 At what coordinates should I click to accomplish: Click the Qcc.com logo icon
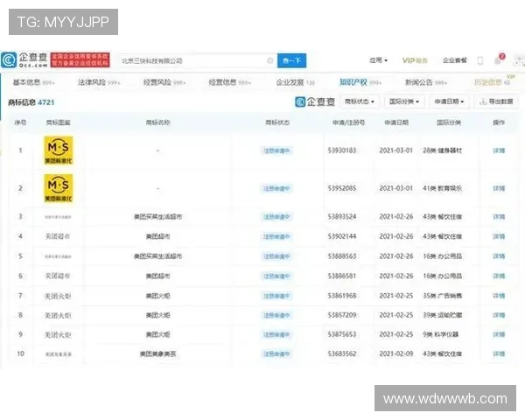pyautogui.click(x=9, y=60)
